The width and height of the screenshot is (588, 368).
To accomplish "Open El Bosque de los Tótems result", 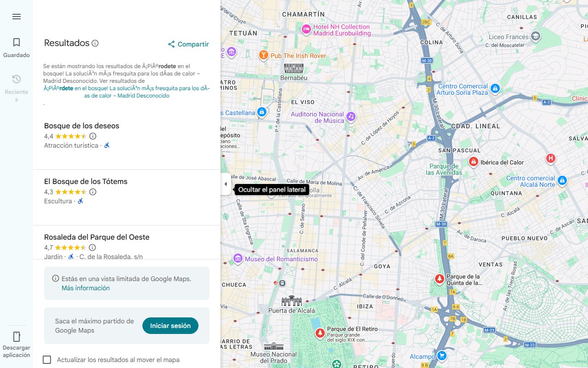I will 85,182.
